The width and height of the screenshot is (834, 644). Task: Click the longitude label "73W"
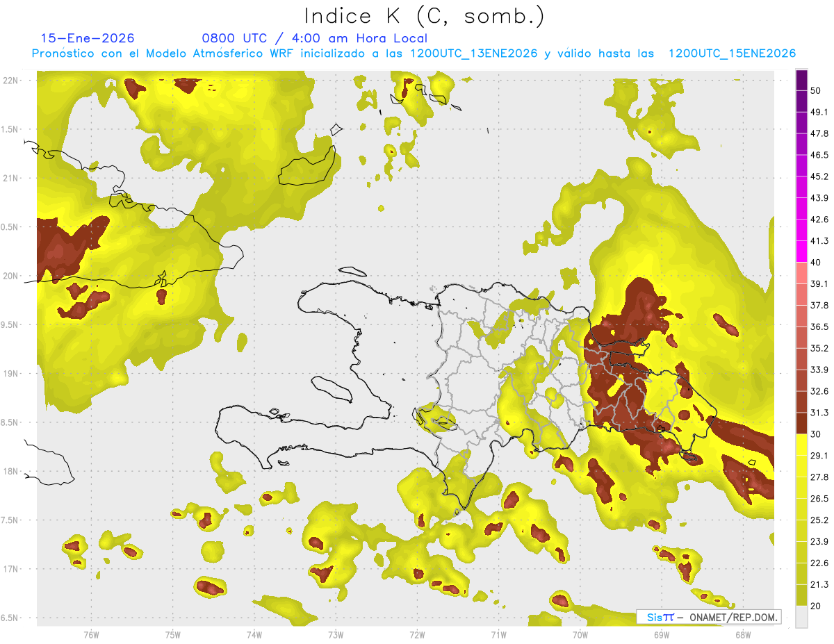pyautogui.click(x=335, y=634)
